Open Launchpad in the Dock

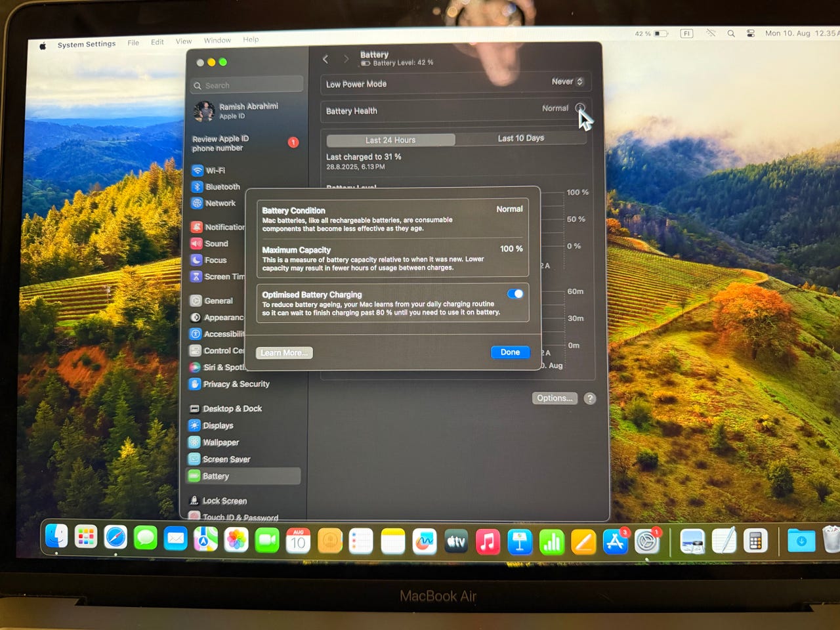(86, 537)
